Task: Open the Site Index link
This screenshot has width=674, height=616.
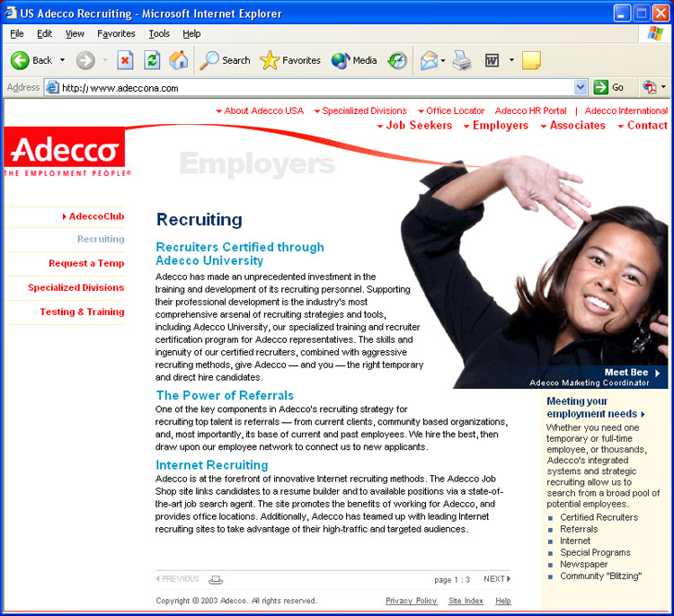Action: pyautogui.click(x=466, y=601)
